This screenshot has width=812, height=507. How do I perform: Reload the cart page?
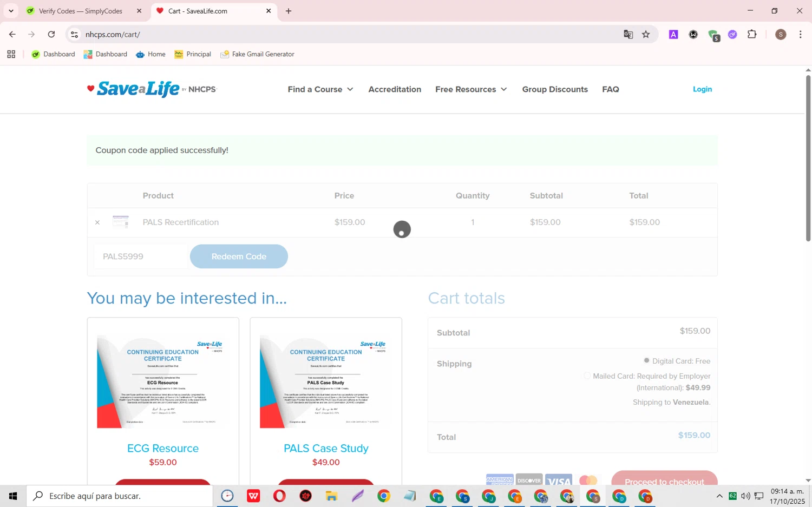[x=51, y=34]
